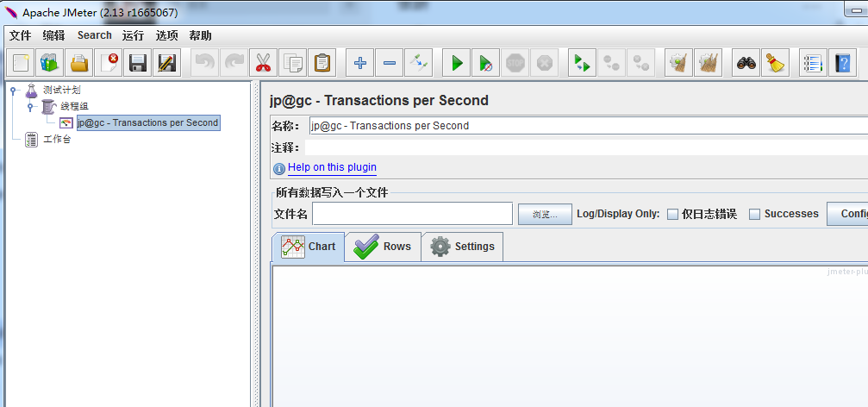Click the Cut scissors toolbar icon
Image resolution: width=868 pixels, height=407 pixels.
tap(263, 63)
